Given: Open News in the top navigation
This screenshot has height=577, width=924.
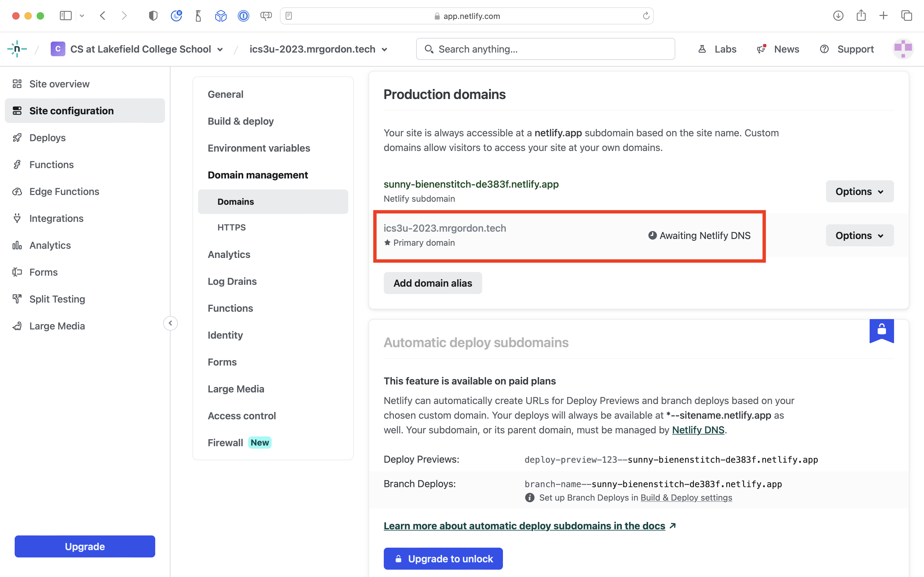Looking at the screenshot, I should click(x=778, y=49).
